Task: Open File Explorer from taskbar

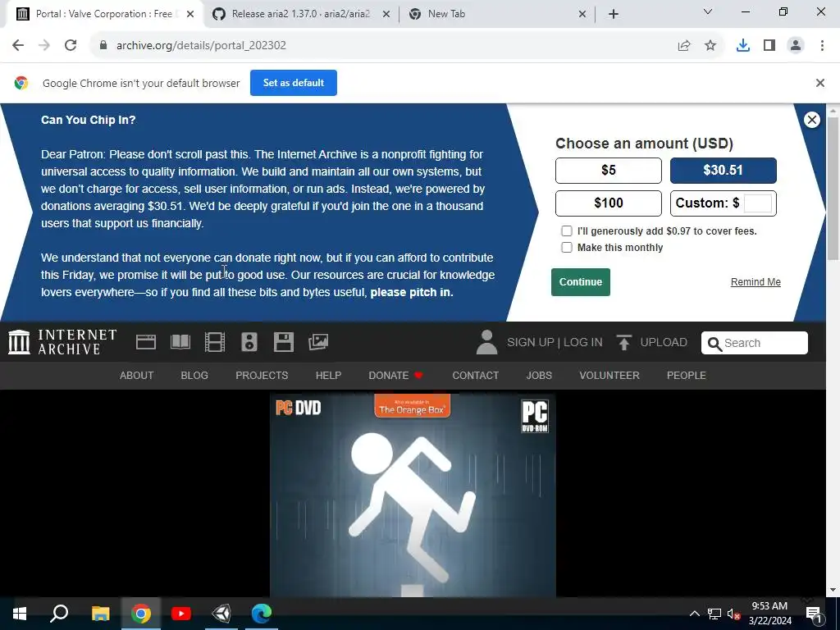Action: 101,614
